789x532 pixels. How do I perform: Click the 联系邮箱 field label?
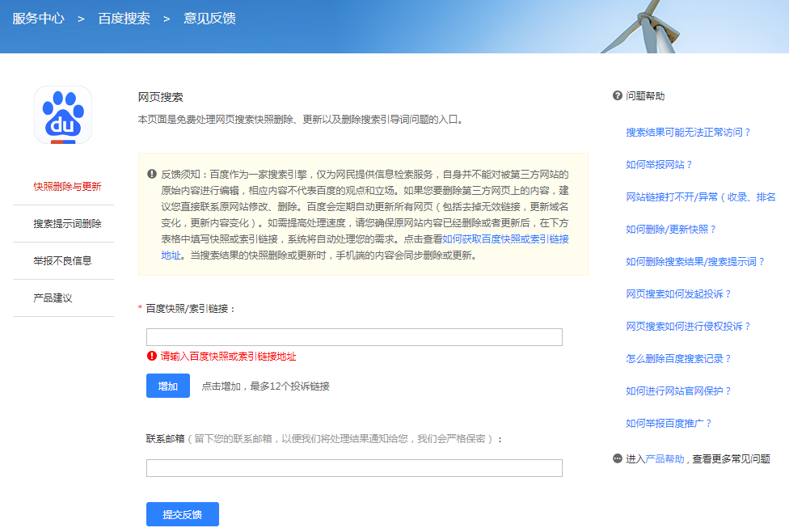165,439
